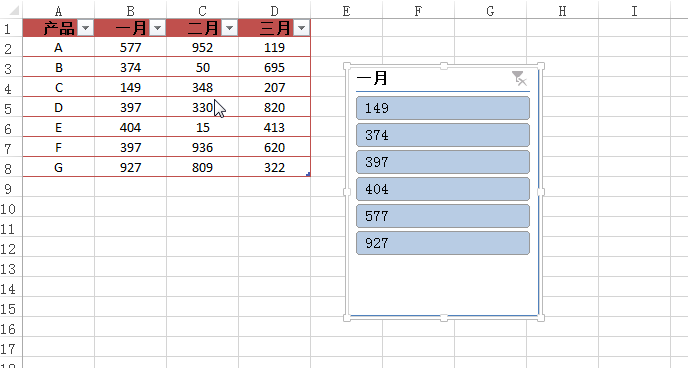Image resolution: width=688 pixels, height=368 pixels.
Task: Select cell with value 15
Action: 202,127
